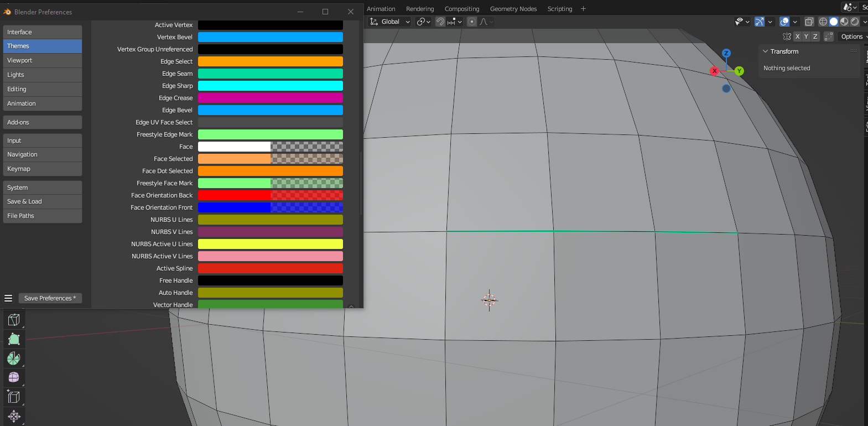This screenshot has width=868, height=426.
Task: Toggle X-ray display mode
Action: coord(809,22)
